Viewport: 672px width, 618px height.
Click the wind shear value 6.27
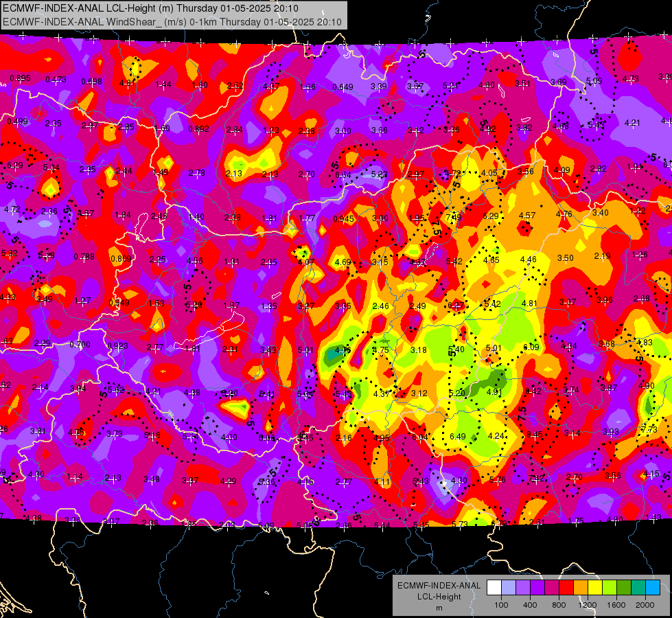click(x=456, y=306)
